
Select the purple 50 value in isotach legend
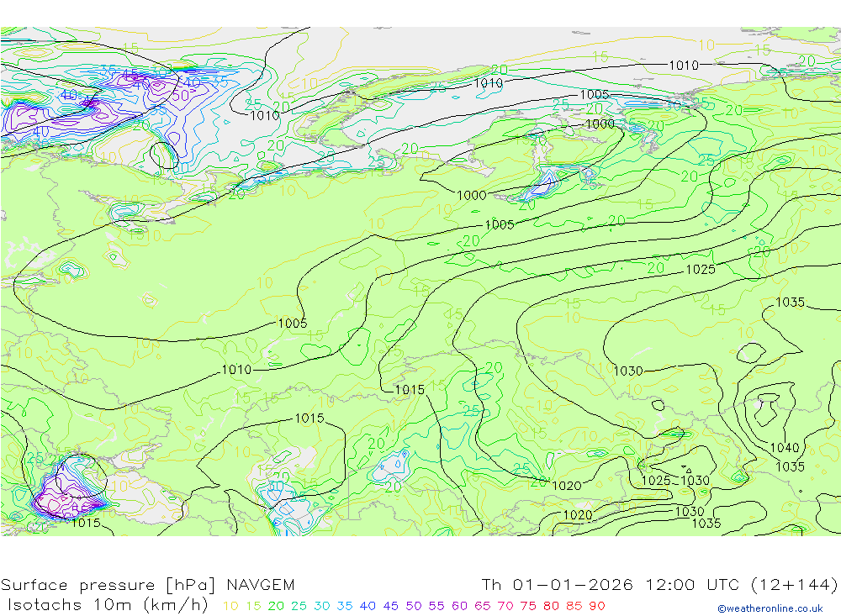coord(414,606)
